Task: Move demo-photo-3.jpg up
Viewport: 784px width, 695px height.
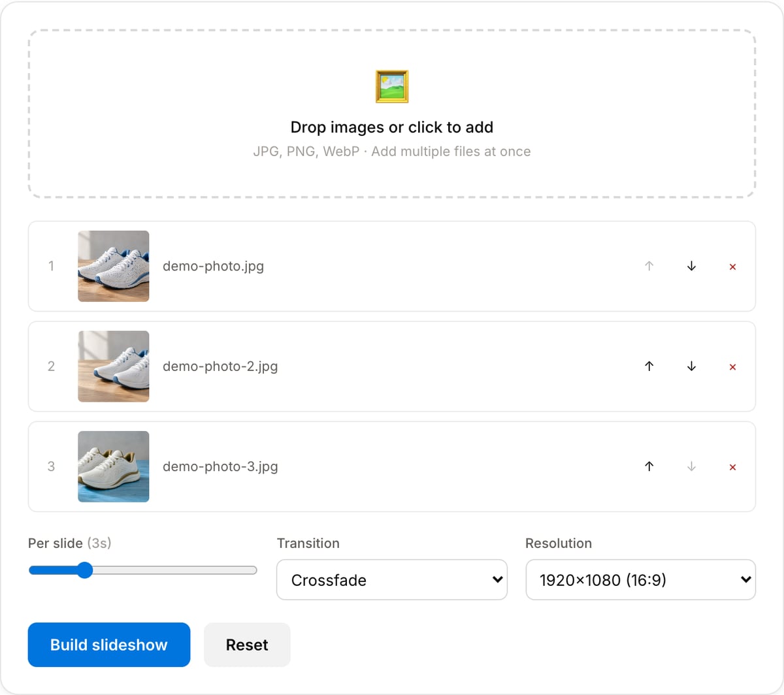Action: point(649,466)
